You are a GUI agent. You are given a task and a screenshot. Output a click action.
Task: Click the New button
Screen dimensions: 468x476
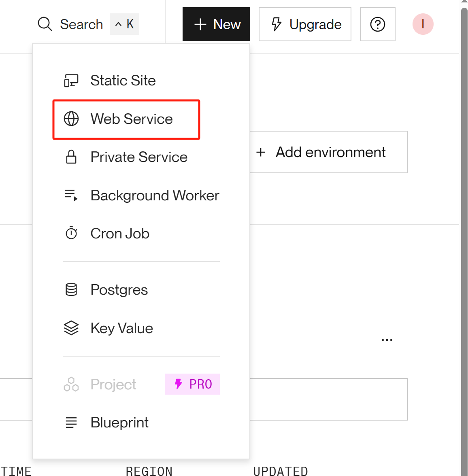[216, 24]
